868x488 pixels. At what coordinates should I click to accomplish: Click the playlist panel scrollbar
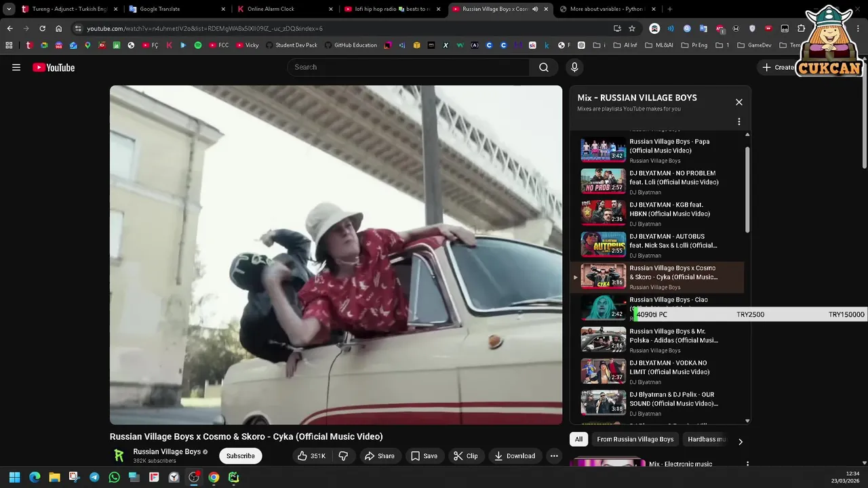click(x=748, y=190)
